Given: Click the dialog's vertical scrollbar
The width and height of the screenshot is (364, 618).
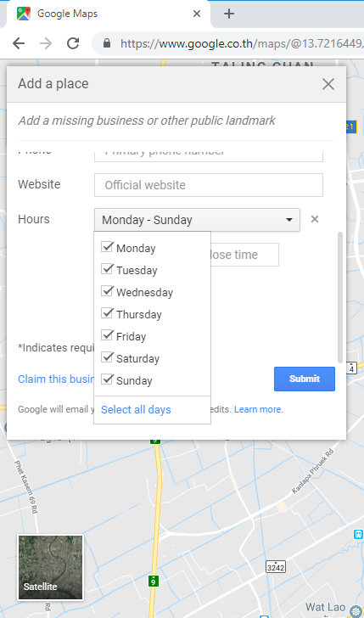Looking at the screenshot, I should 340,297.
